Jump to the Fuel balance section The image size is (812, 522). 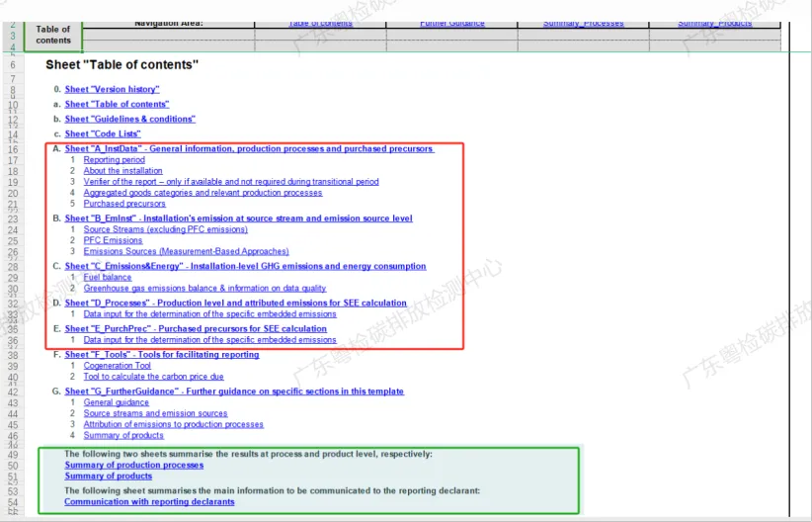pos(107,278)
